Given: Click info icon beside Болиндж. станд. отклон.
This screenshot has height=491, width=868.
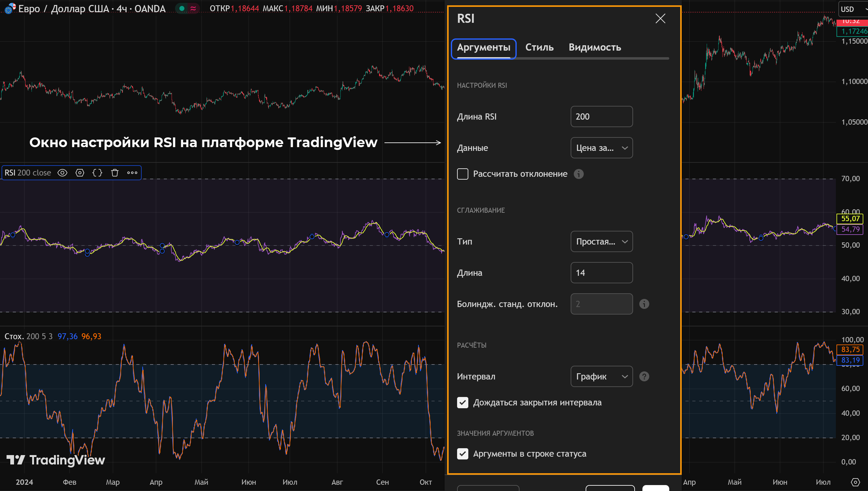Looking at the screenshot, I should pyautogui.click(x=644, y=304).
